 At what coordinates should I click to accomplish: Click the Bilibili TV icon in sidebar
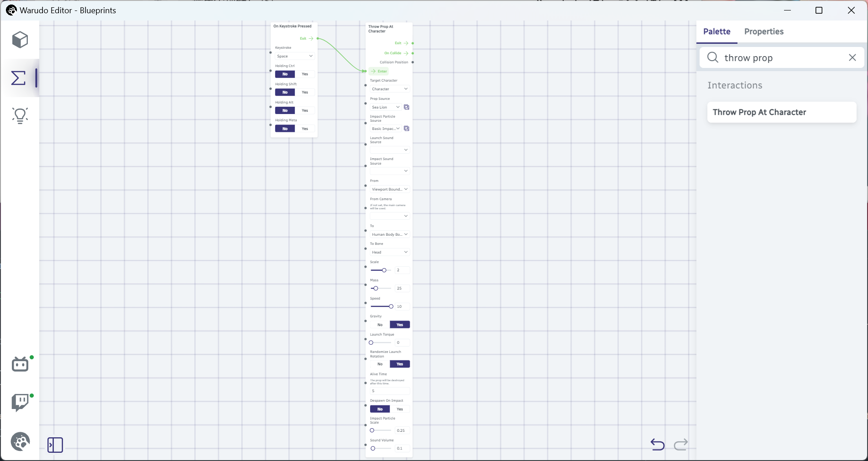[20, 364]
